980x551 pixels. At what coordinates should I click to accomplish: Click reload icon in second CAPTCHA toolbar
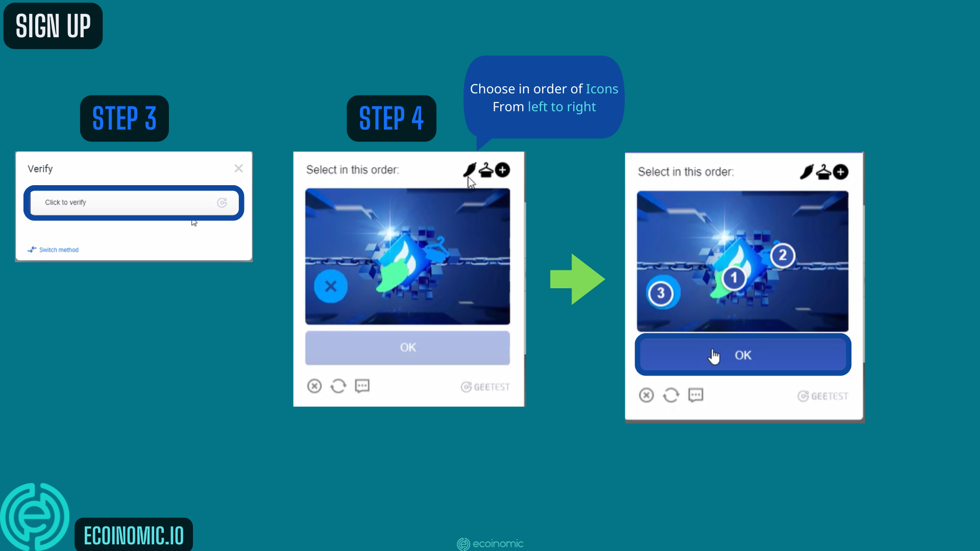pyautogui.click(x=670, y=395)
